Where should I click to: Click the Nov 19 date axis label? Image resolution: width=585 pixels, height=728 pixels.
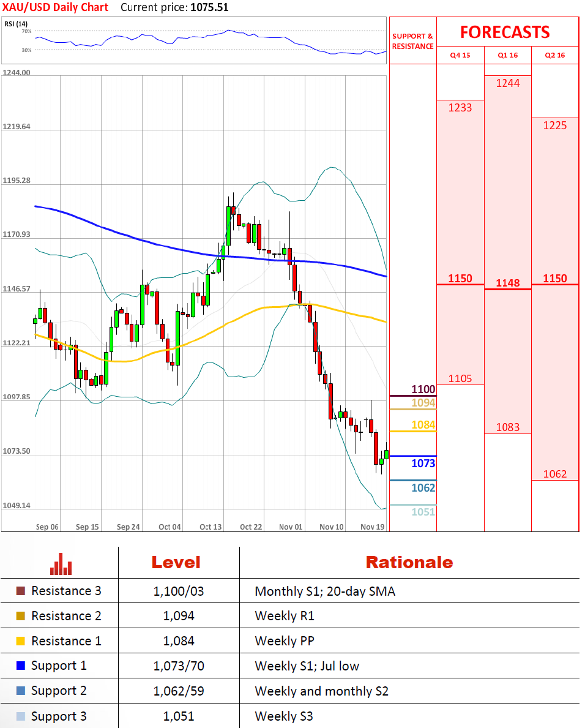click(x=373, y=527)
